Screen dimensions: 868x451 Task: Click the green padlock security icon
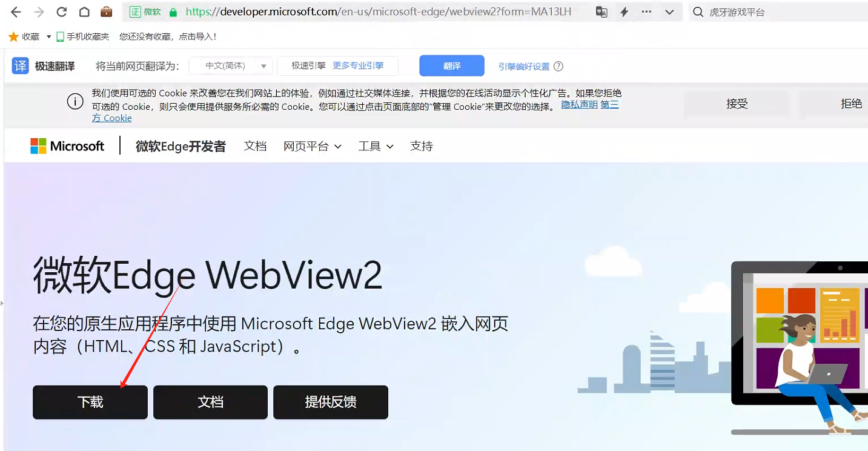(x=173, y=12)
